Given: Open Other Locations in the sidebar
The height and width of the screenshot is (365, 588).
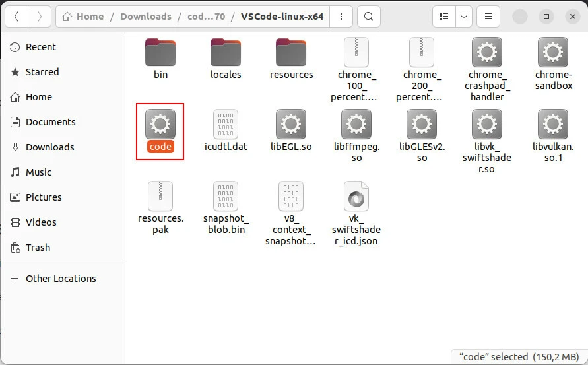Looking at the screenshot, I should tap(61, 279).
